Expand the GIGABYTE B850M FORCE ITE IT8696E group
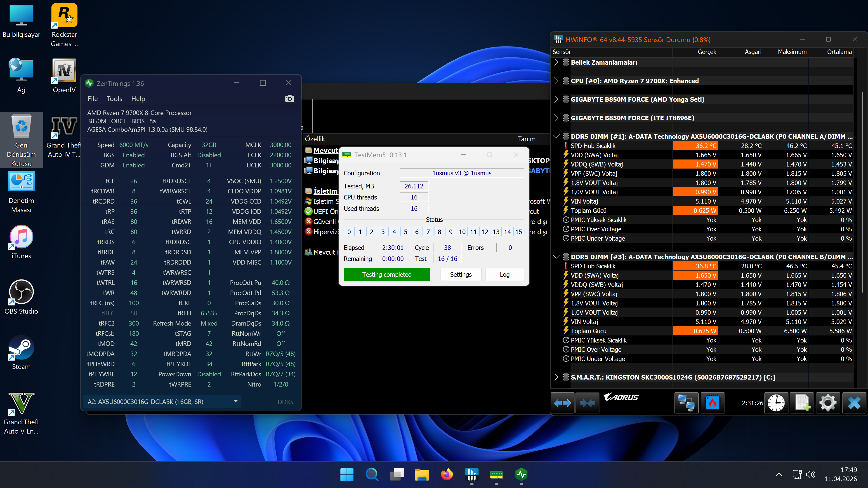 [x=556, y=118]
